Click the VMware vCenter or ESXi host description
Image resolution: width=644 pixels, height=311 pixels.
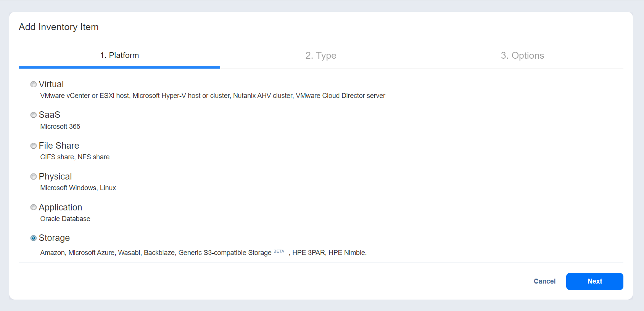213,96
